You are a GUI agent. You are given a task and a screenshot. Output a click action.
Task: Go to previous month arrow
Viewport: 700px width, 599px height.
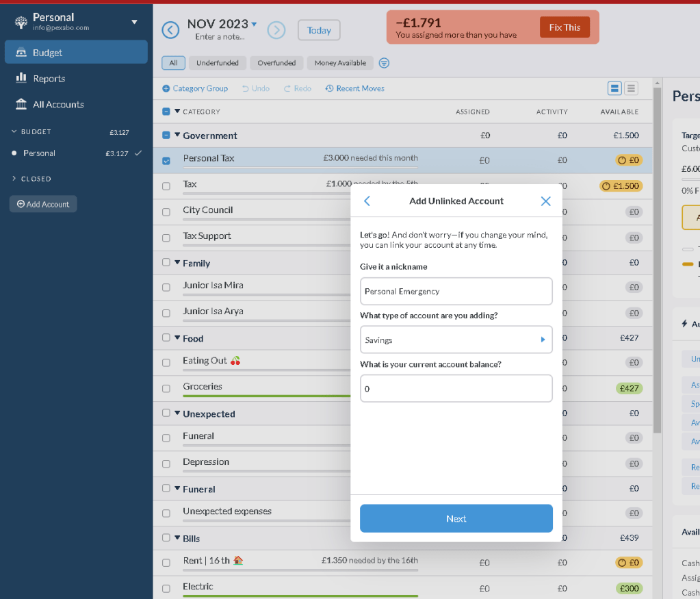click(x=170, y=30)
